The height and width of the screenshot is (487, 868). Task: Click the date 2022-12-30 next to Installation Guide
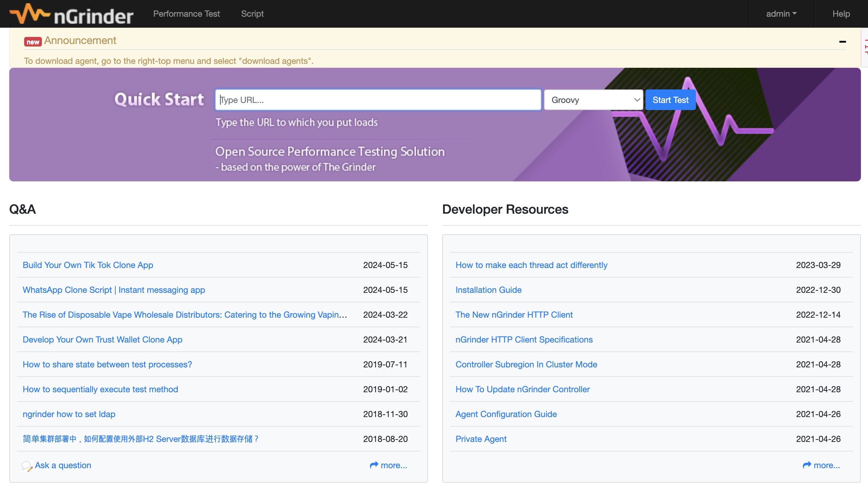point(818,290)
